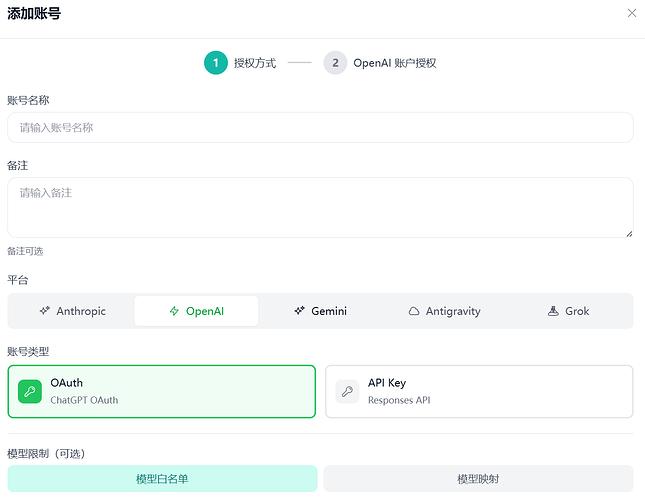Click the Responses API subtitle
645x500 pixels.
[x=399, y=400]
